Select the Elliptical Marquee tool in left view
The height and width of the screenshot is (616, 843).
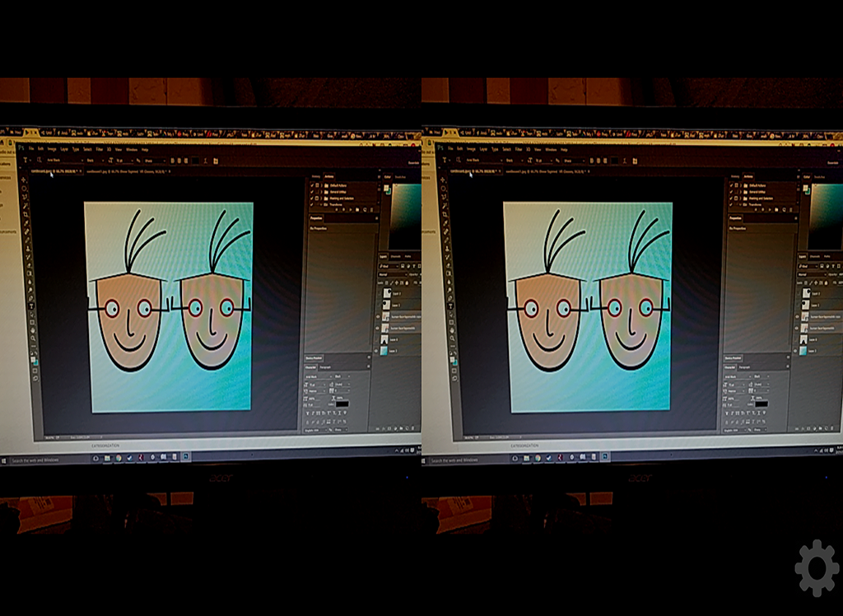tap(24, 189)
